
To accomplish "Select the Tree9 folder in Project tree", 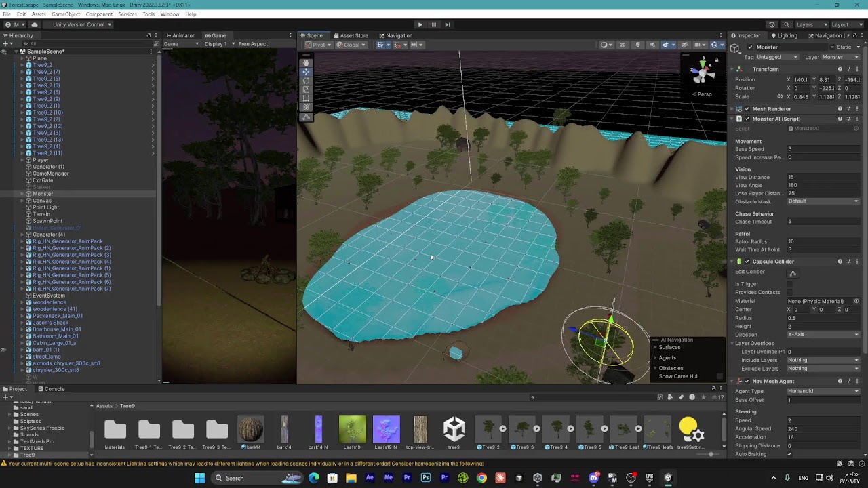I will tap(27, 455).
